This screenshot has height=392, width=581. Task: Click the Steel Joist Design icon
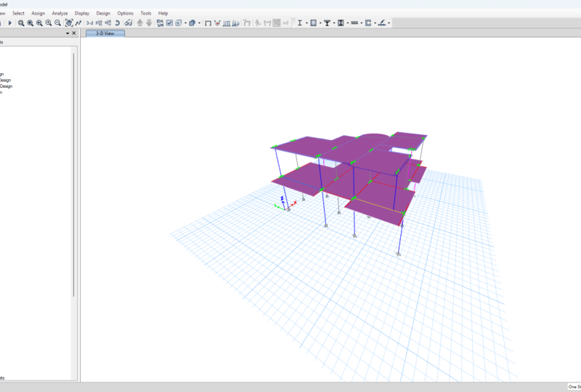click(x=354, y=23)
